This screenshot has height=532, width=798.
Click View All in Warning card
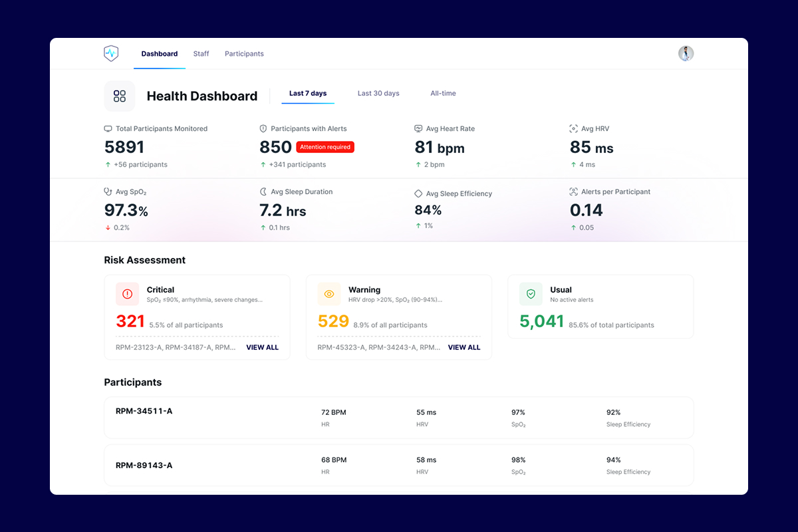[464, 347]
